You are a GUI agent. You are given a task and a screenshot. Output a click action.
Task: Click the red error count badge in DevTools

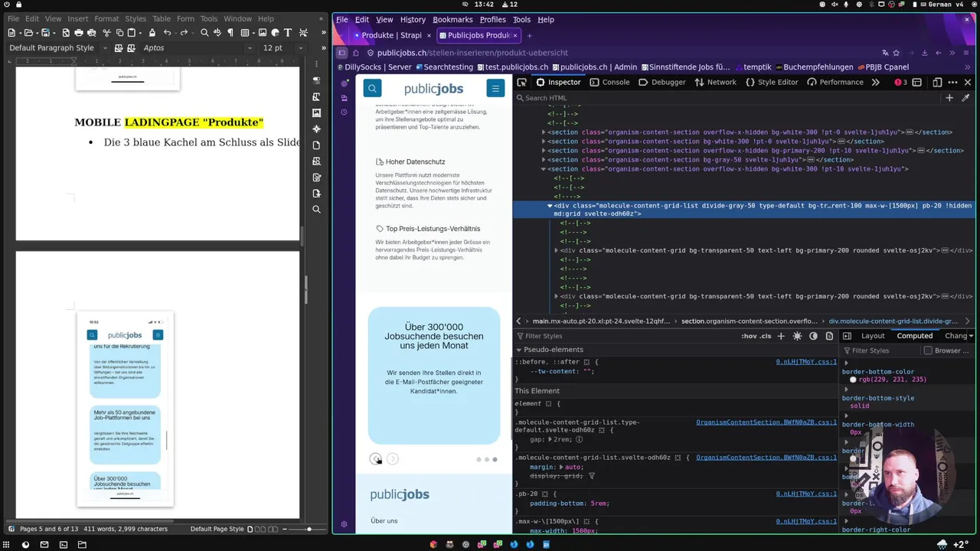pos(901,82)
